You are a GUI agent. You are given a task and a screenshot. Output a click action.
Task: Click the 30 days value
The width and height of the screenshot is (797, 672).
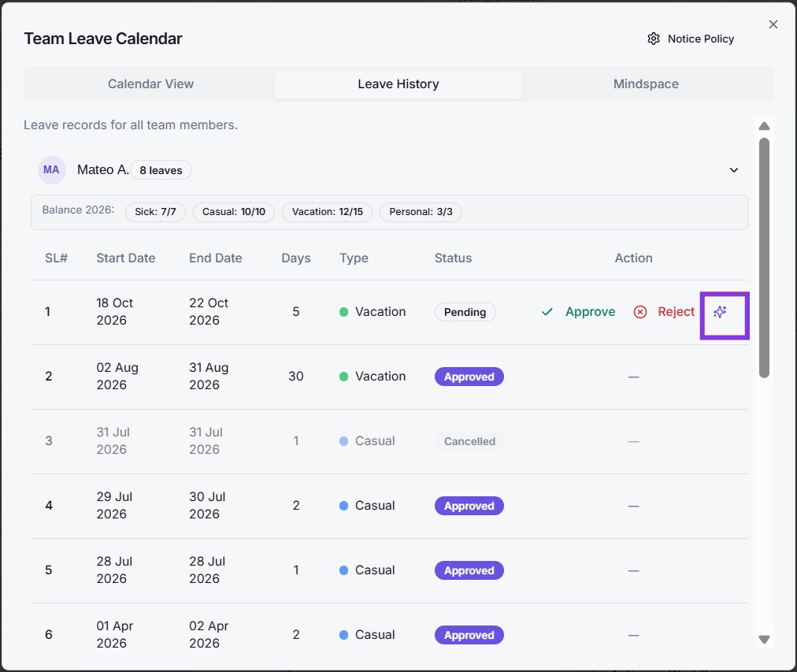(x=296, y=376)
